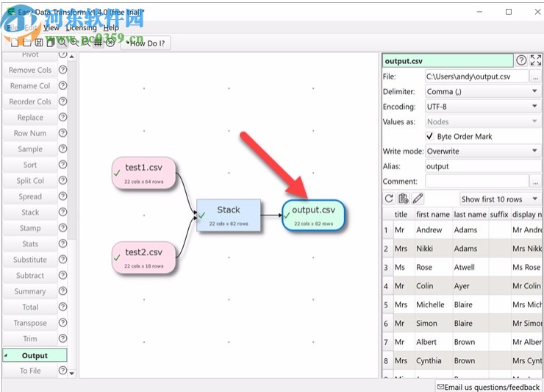Open help for Rename Col transform
Screen dimensions: 544x392
[62, 85]
